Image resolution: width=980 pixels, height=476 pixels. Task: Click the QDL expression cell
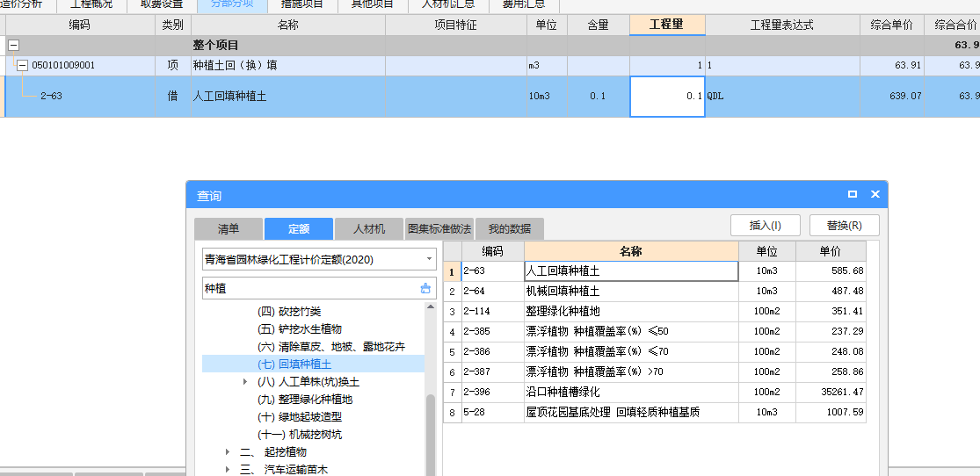click(x=782, y=97)
